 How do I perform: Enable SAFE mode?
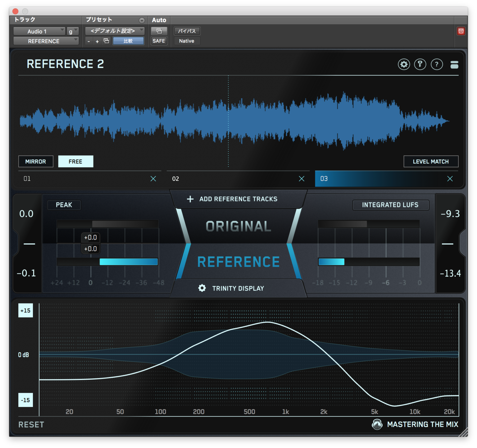[159, 41]
